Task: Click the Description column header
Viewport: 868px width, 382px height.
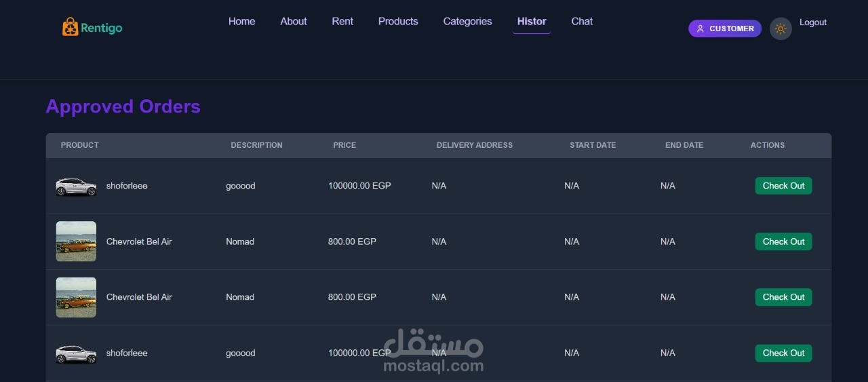Action: tap(256, 145)
